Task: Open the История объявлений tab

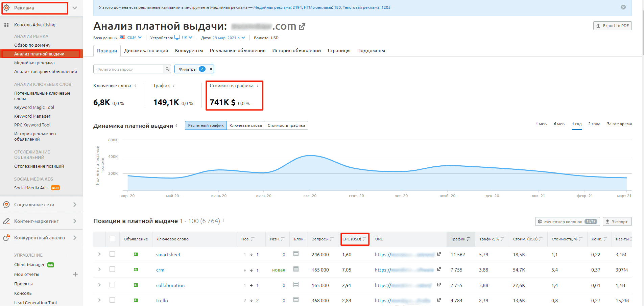Action: pyautogui.click(x=296, y=50)
